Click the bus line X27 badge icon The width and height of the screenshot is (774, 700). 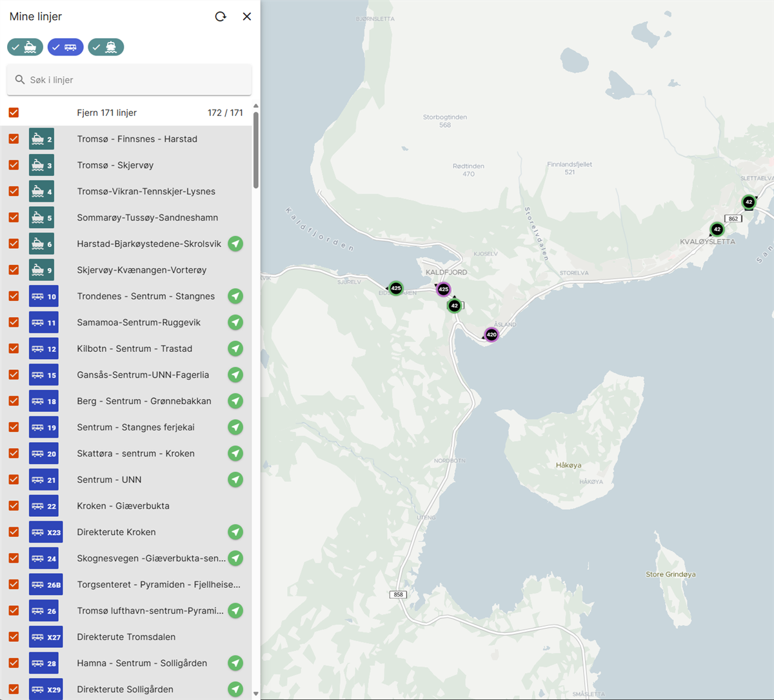pos(46,637)
